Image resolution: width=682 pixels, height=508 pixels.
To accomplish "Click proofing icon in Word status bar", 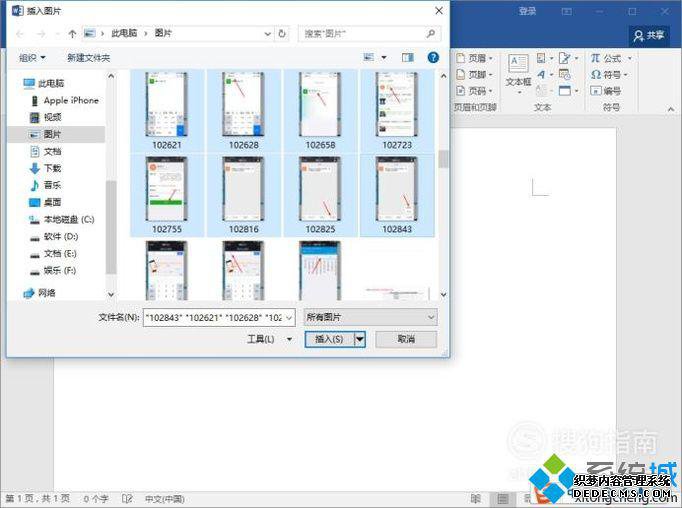I will coord(127,498).
